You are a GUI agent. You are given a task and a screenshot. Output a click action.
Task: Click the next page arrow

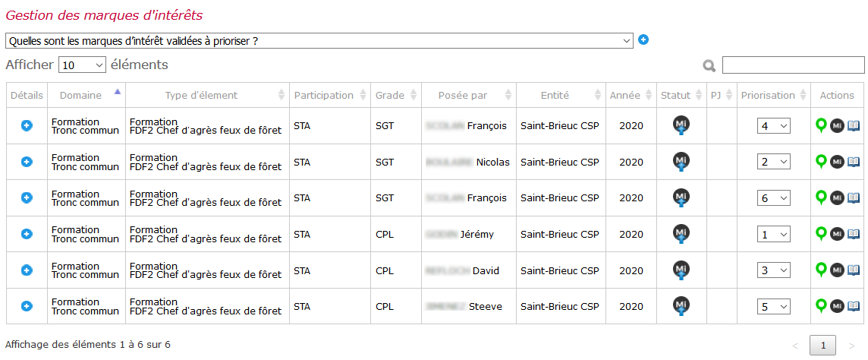point(852,346)
